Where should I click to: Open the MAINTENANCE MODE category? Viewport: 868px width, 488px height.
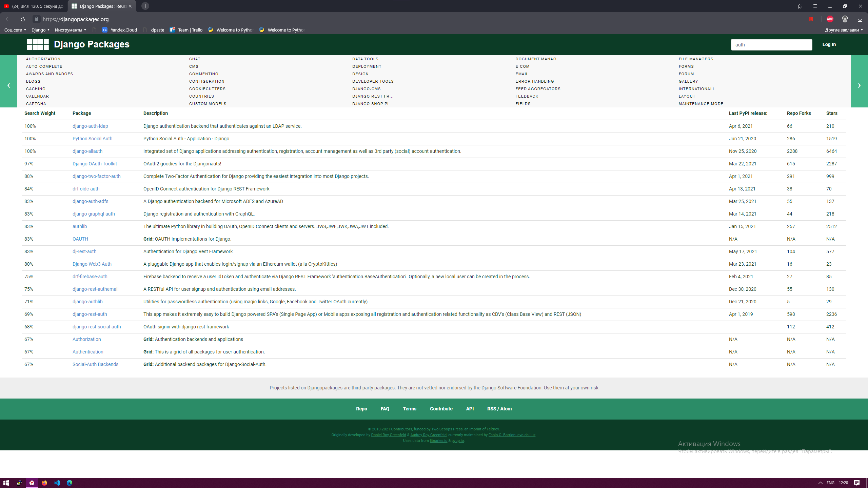pyautogui.click(x=701, y=104)
